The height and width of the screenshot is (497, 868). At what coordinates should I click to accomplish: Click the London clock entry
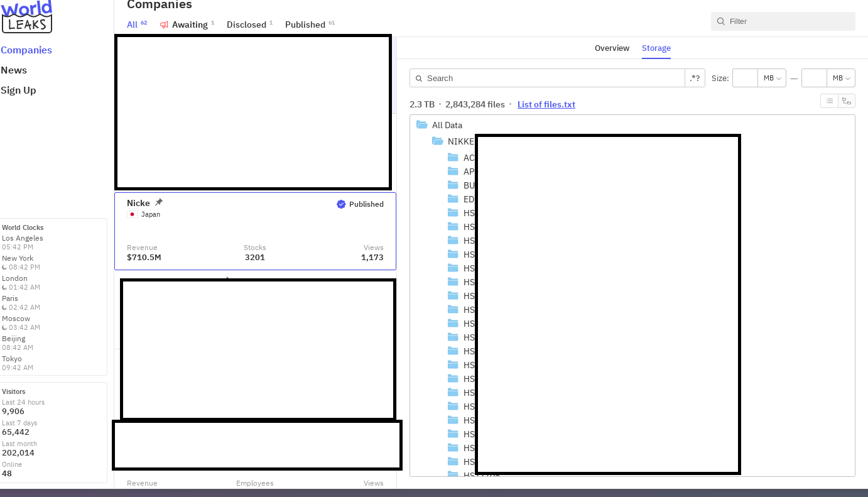pyautogui.click(x=21, y=283)
